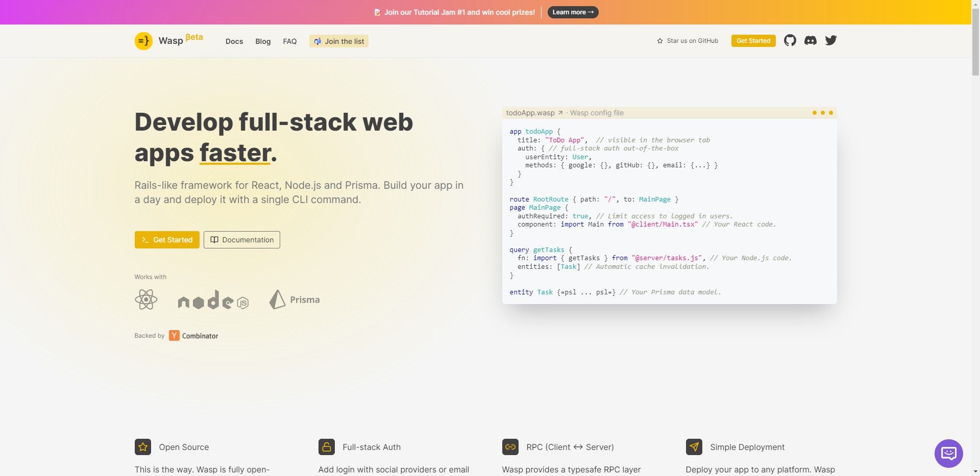This screenshot has height=476, width=980.
Task: Click the terminal icon in hero Get Started button
Action: pyautogui.click(x=145, y=240)
